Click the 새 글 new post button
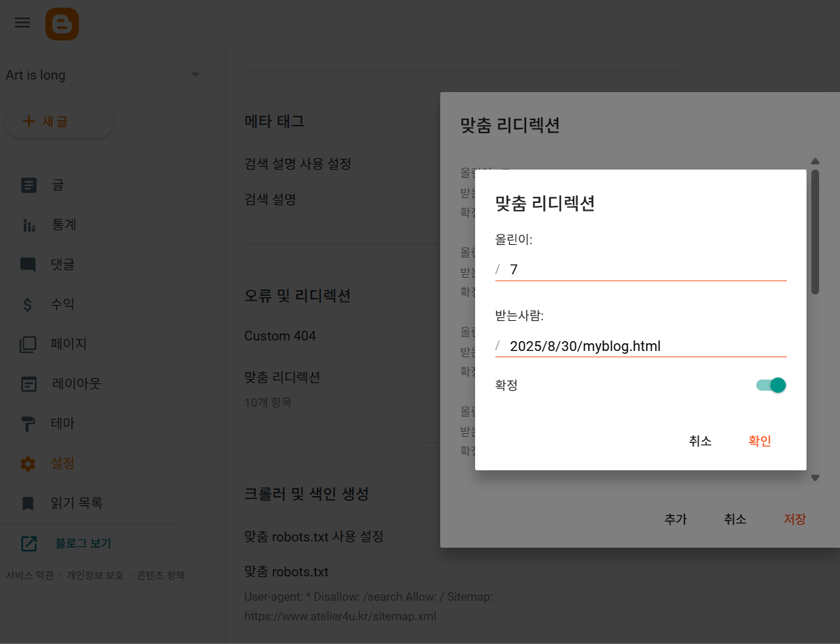 tap(59, 121)
